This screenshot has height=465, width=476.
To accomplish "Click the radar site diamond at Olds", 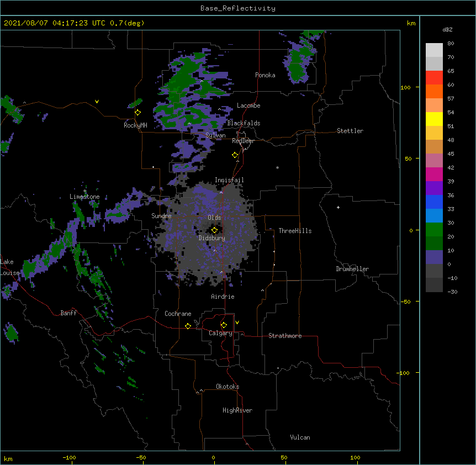I will (214, 230).
